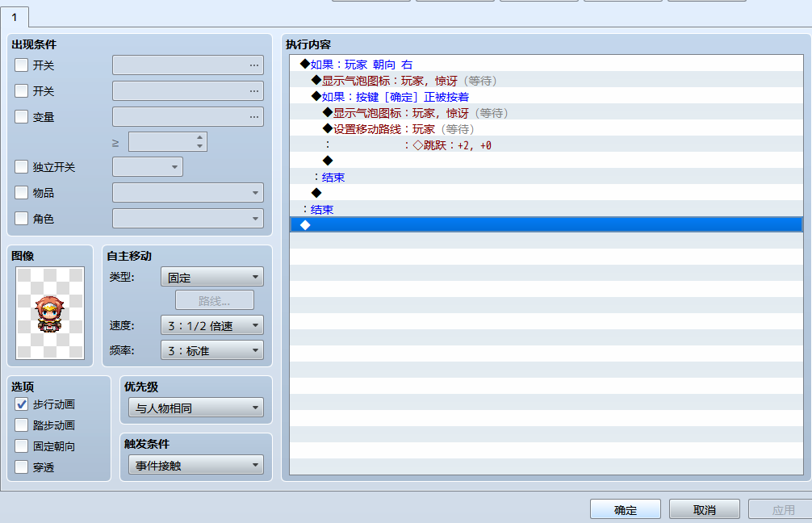The image size is (812, 523).
Task: Open the 速度 dropdown showing 1/2 倍速
Action: pos(212,325)
